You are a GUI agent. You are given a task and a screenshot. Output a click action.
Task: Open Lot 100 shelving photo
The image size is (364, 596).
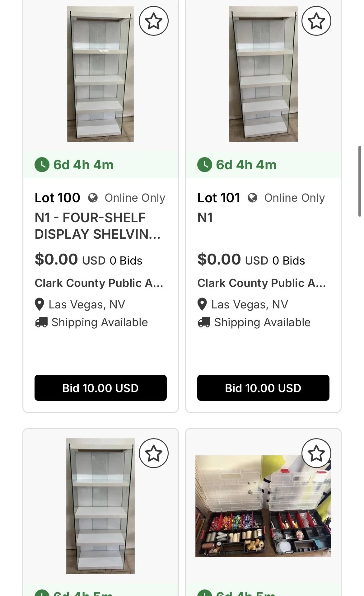(100, 74)
